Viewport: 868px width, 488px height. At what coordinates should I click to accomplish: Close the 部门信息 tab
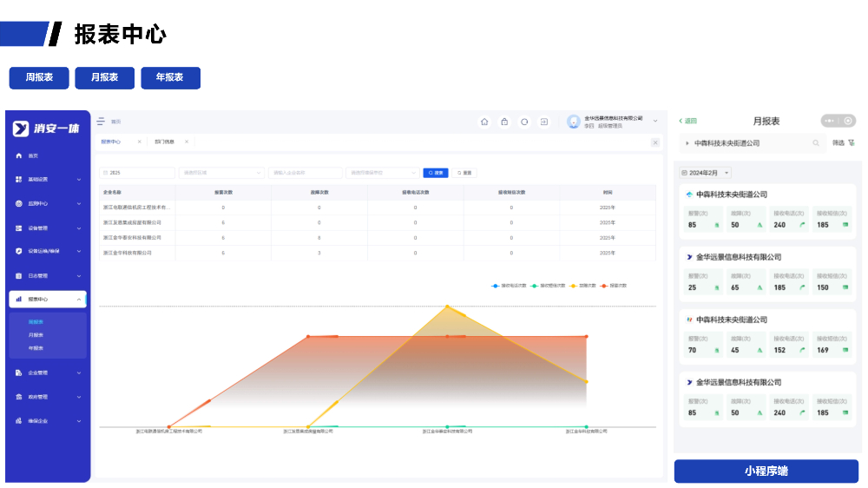(187, 142)
